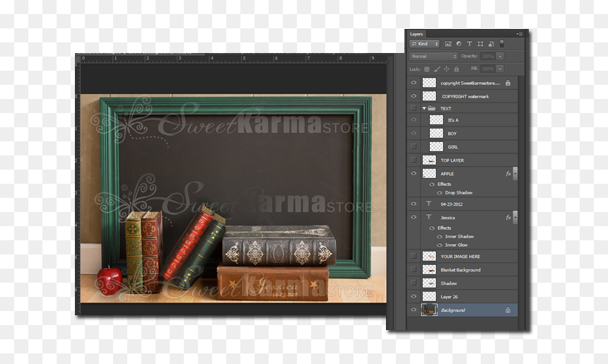The height and width of the screenshot is (364, 608).
Task: Hide the APPLE layer
Action: coord(414,173)
